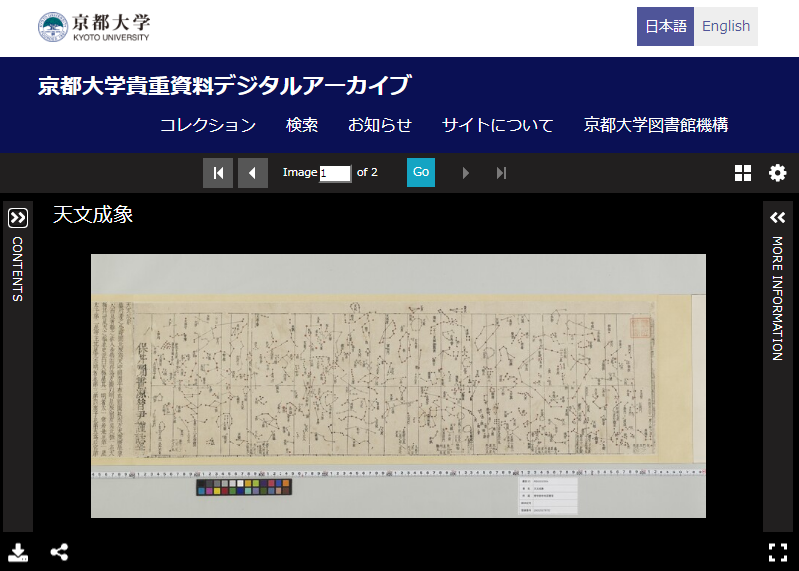Open the お知らせ menu
The image size is (799, 571).
click(380, 125)
